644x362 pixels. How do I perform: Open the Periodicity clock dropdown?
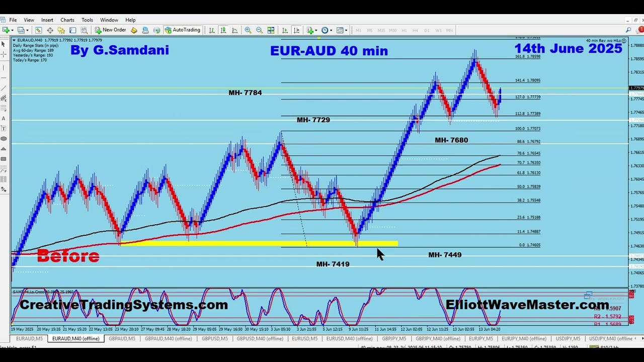pos(327,30)
